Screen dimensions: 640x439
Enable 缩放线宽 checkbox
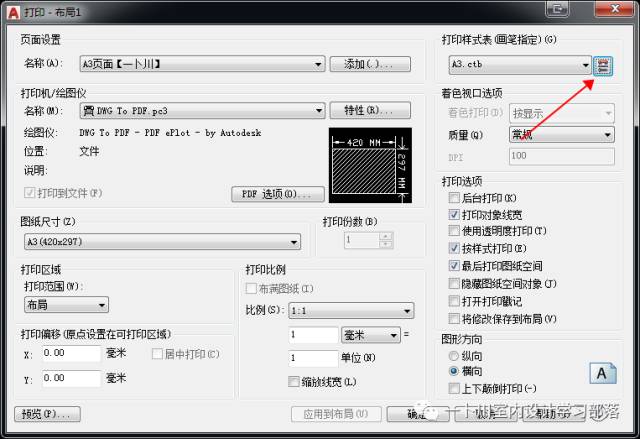click(293, 382)
